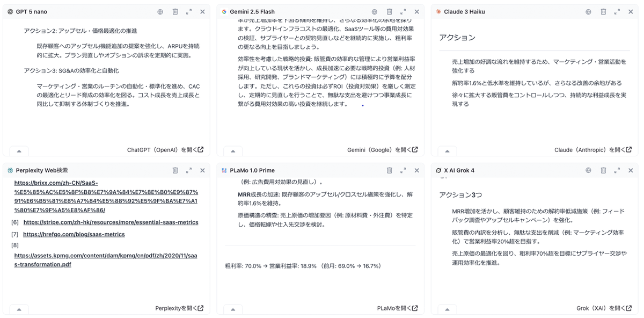The height and width of the screenshot is (318, 644).
Task: Enlarge the Claude 3 Haiku panel
Action: pyautogui.click(x=617, y=11)
